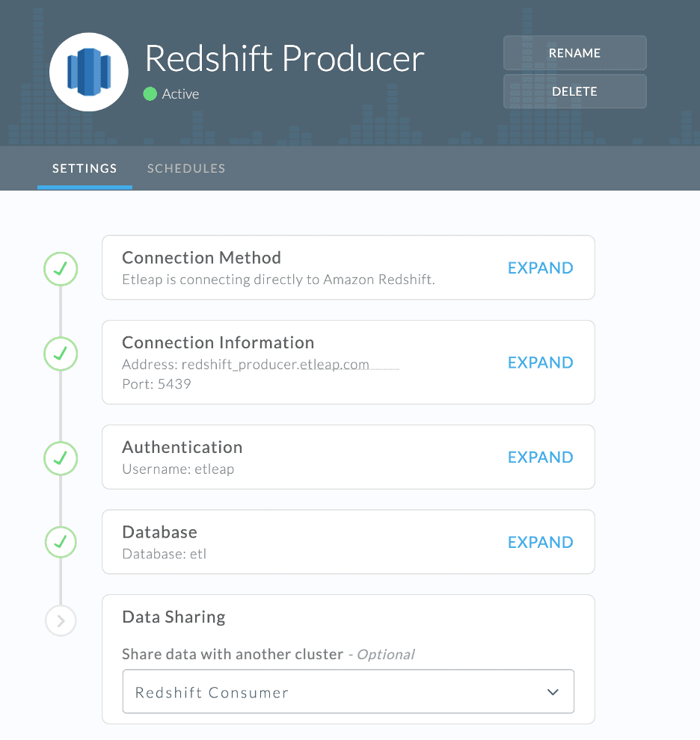
Task: Click the Redshift logo icon in header
Action: pyautogui.click(x=89, y=72)
